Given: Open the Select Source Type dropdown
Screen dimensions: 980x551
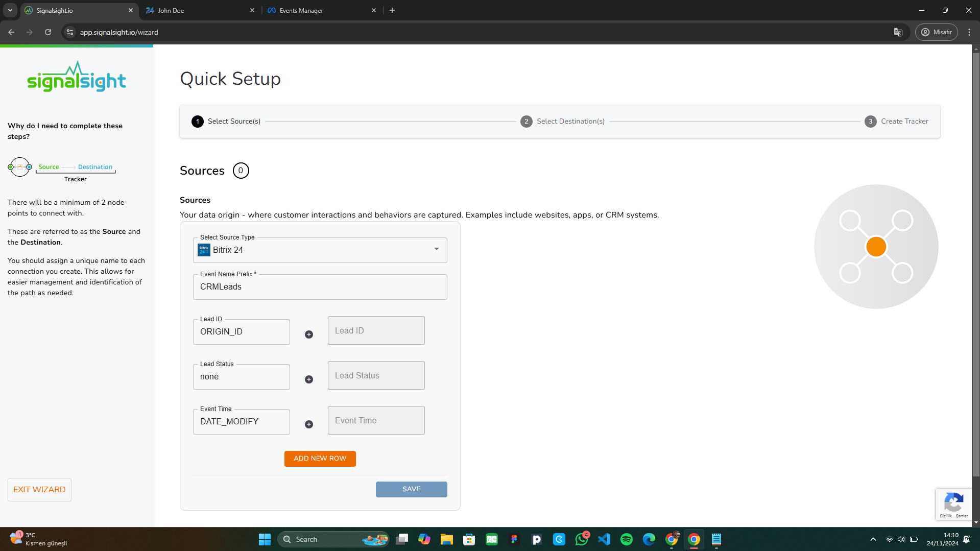Looking at the screenshot, I should click(x=320, y=250).
